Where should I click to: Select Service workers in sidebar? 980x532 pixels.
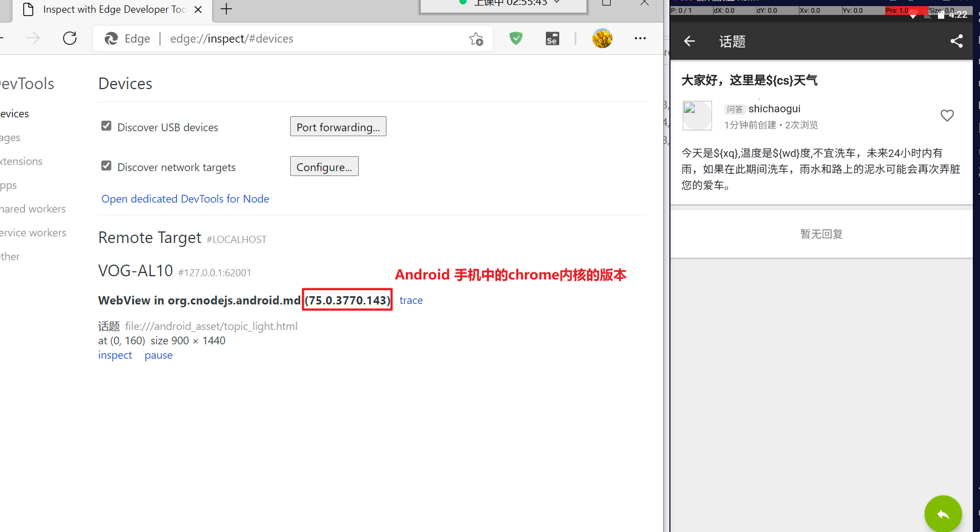33,233
